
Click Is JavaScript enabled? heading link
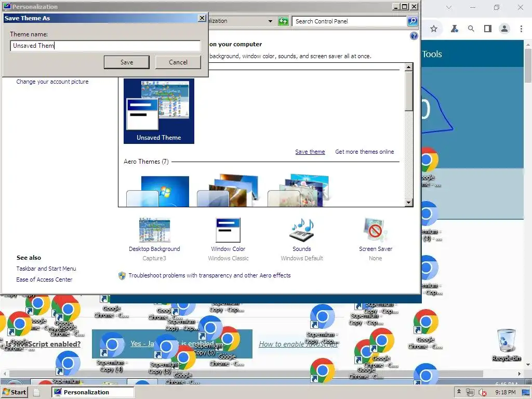(43, 344)
